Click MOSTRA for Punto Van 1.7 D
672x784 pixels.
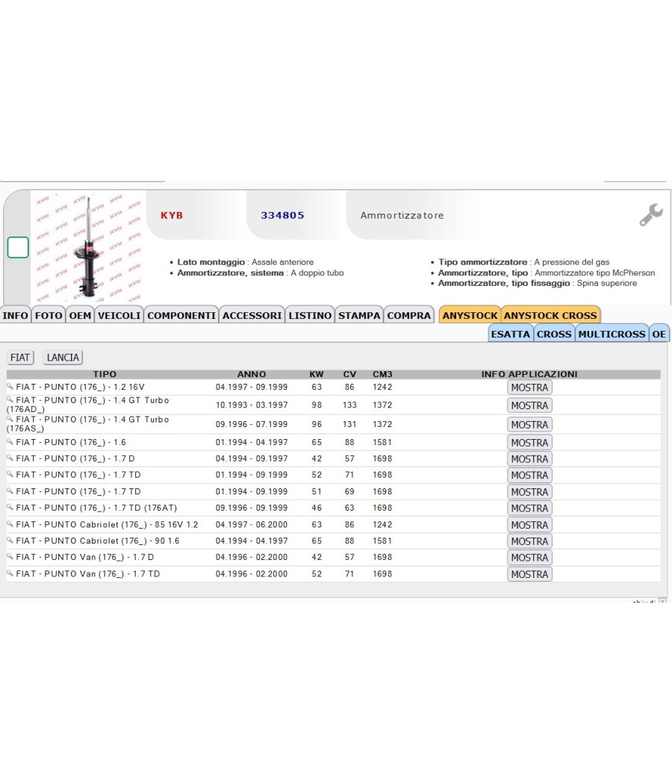tap(529, 558)
